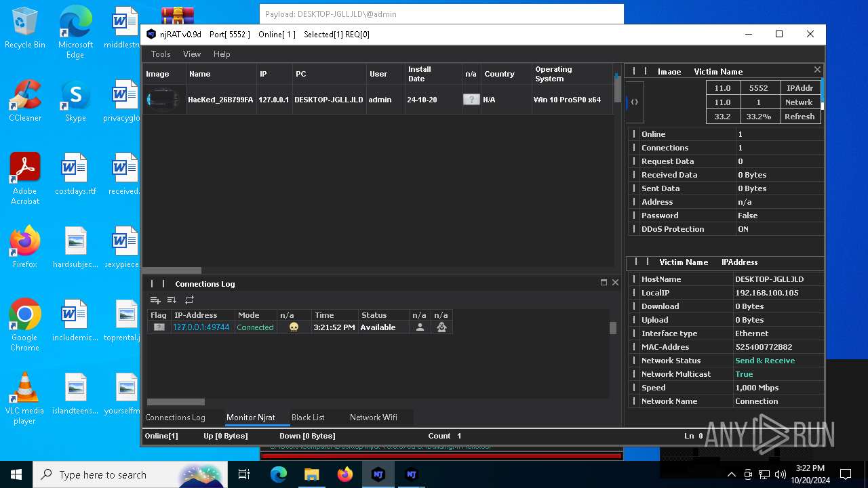The image size is (868, 488).
Task: Switch to the Monitor Njrat tab
Action: point(251,418)
